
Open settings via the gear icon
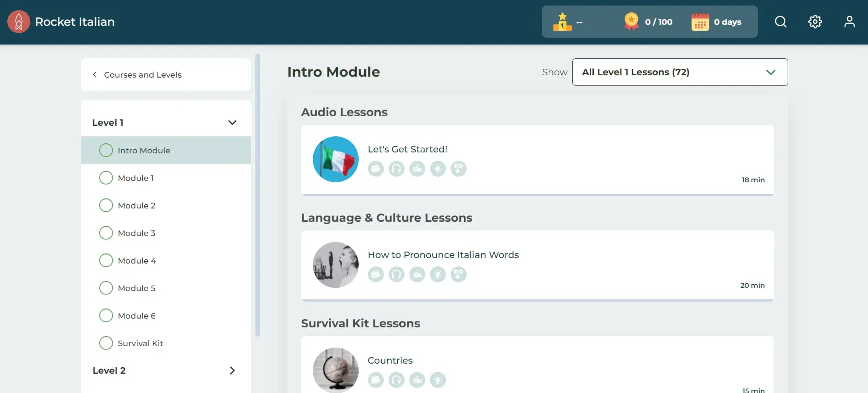[815, 22]
